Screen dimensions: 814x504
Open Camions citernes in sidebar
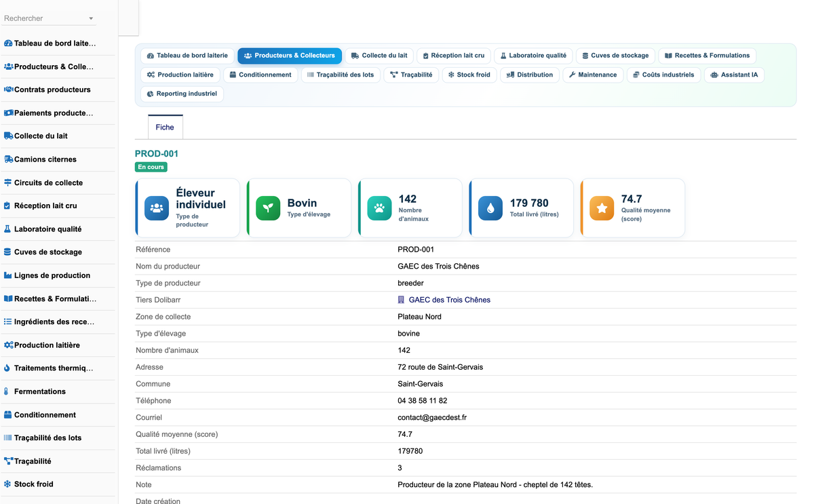tap(45, 159)
